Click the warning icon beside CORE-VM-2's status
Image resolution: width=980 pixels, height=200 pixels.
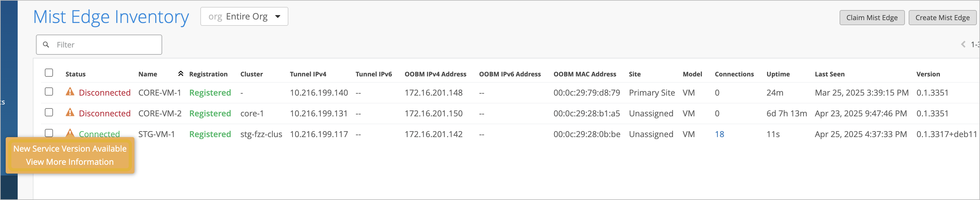point(70,113)
